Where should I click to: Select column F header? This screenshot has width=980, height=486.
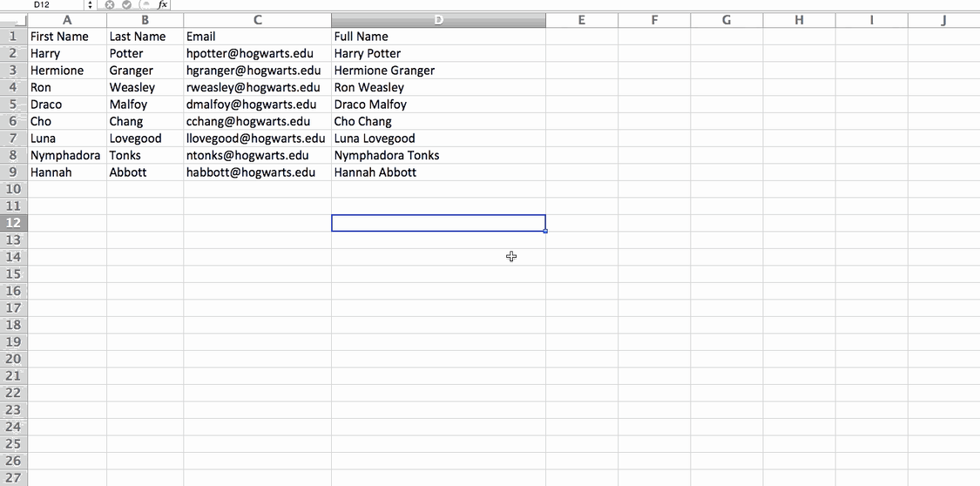coord(654,21)
